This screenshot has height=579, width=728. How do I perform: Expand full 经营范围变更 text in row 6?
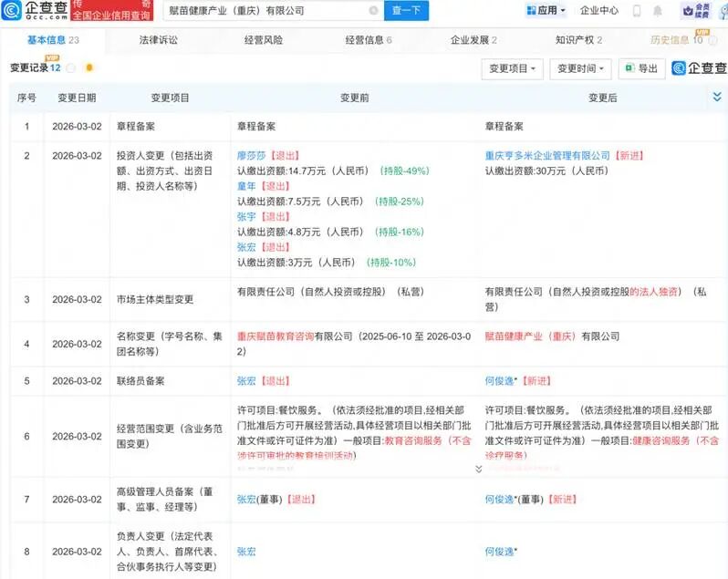tap(479, 469)
